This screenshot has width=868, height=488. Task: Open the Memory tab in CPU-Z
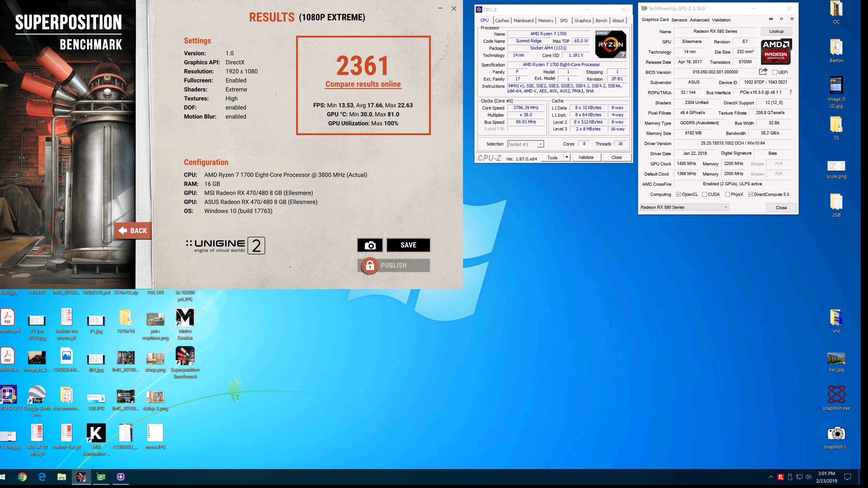point(545,21)
